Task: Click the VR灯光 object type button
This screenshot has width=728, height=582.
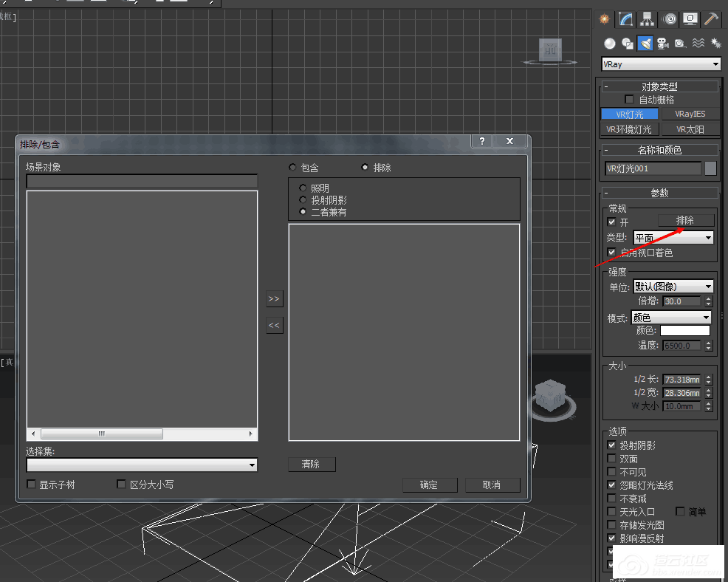Action: click(630, 114)
